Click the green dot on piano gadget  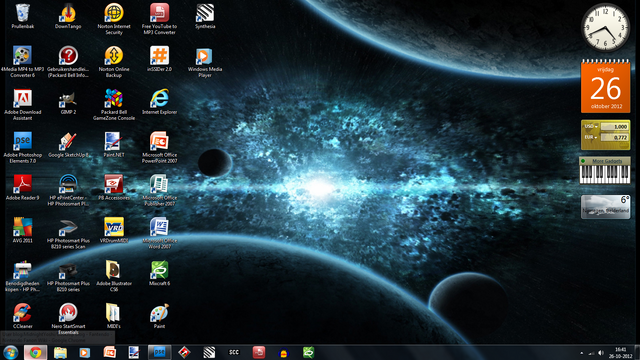pos(583,161)
